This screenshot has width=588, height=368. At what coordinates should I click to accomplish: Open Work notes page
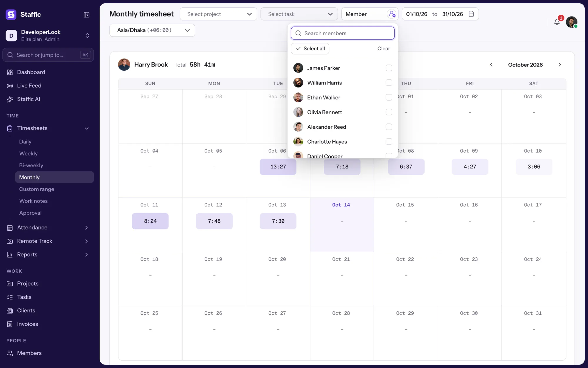(x=54, y=201)
